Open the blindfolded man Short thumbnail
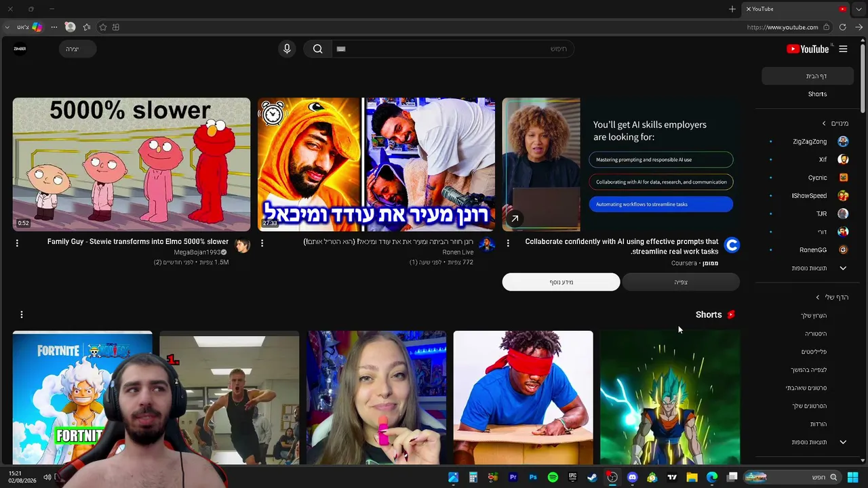The width and height of the screenshot is (868, 488). pyautogui.click(x=523, y=398)
